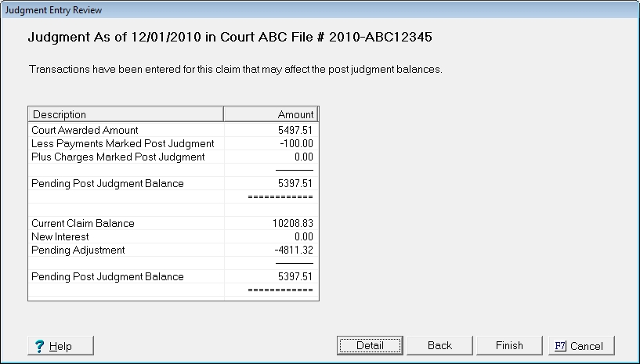This screenshot has height=364, width=640.
Task: Select Pending Post Judgment Balance below Pending Adjustment
Action: click(x=107, y=276)
